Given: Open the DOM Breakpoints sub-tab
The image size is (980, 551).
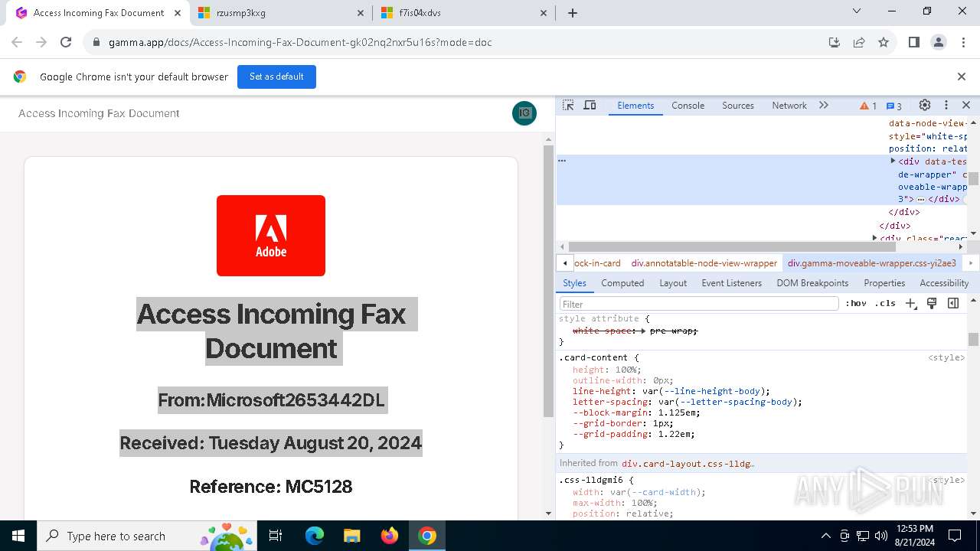Looking at the screenshot, I should pos(812,283).
